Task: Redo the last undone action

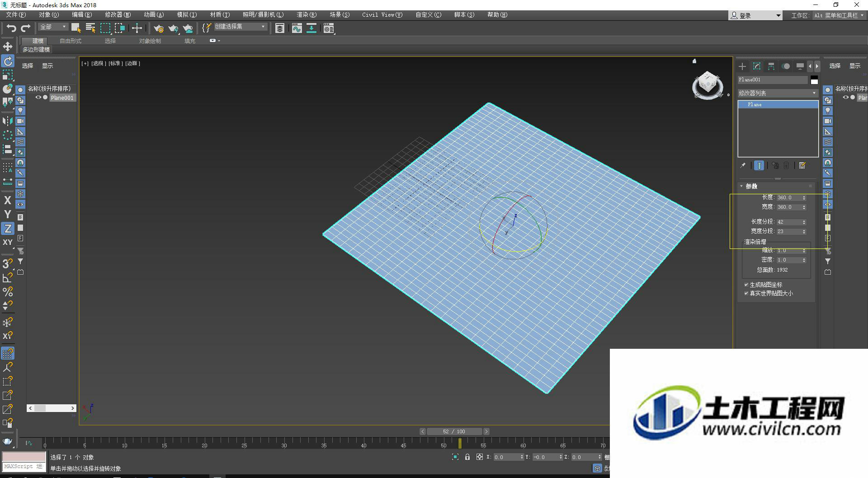Action: pos(26,28)
